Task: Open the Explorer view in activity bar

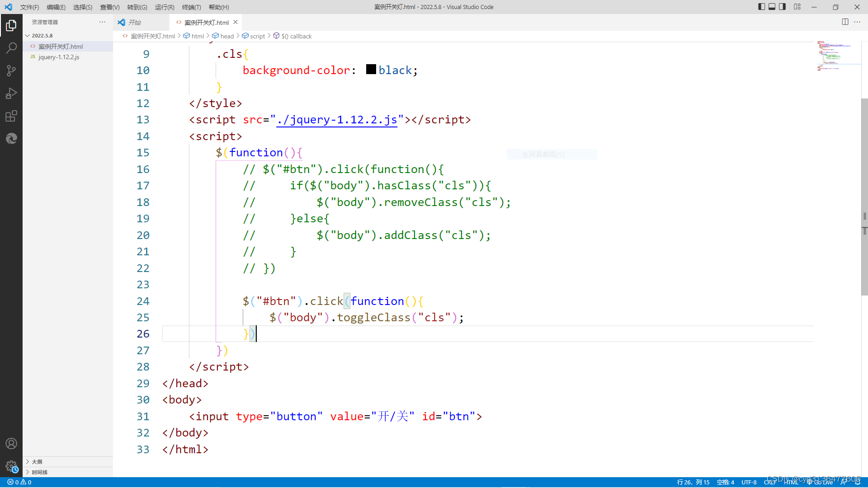Action: tap(11, 26)
